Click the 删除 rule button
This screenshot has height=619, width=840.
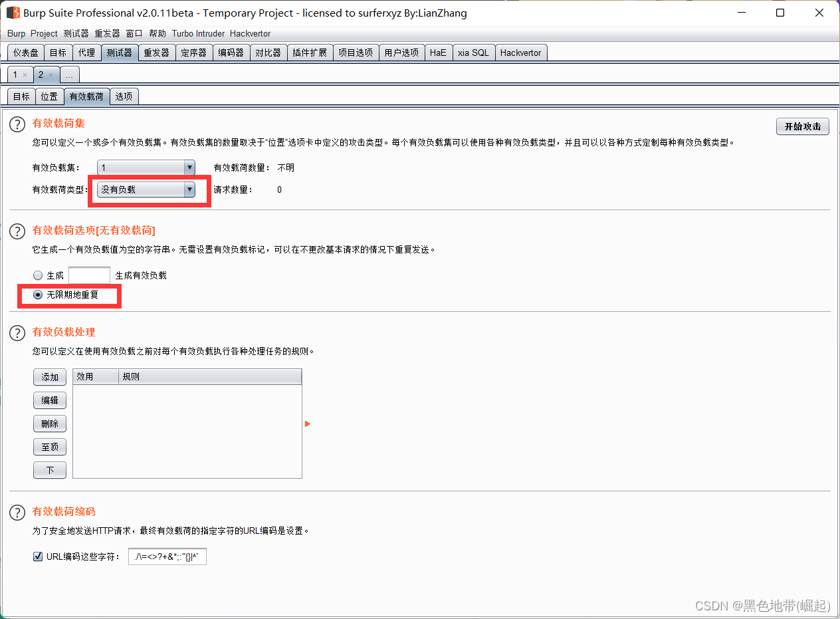tap(50, 424)
